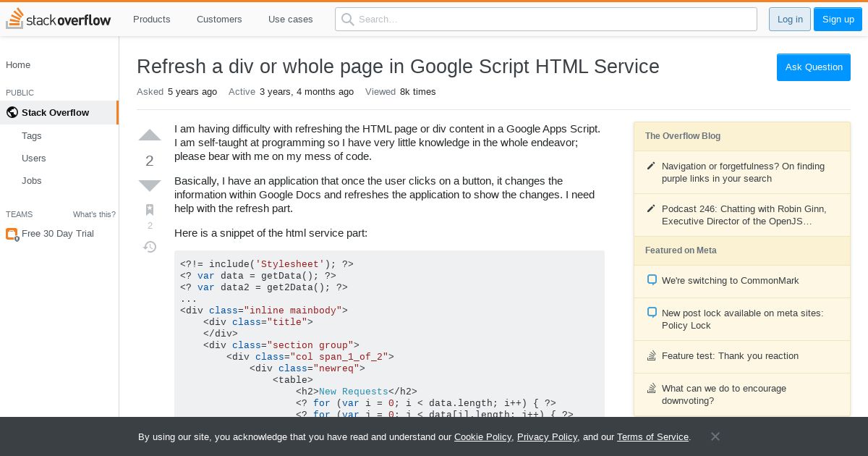Open the Customers menu item

[x=219, y=19]
